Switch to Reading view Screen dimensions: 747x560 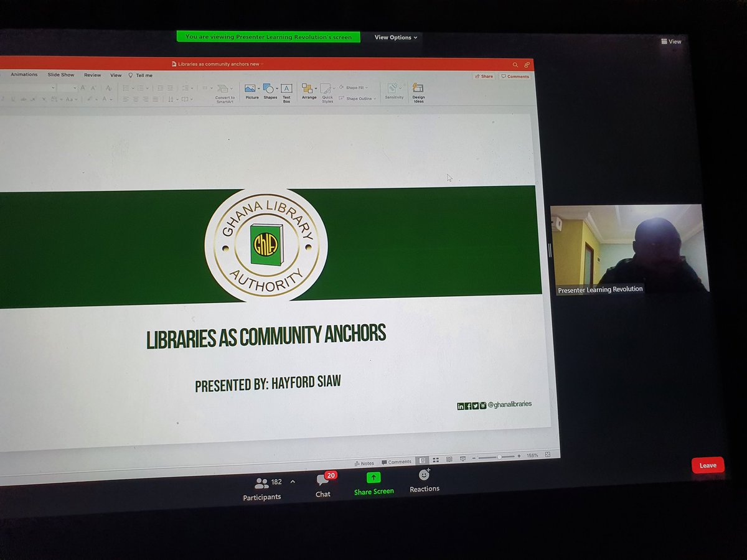click(x=449, y=459)
